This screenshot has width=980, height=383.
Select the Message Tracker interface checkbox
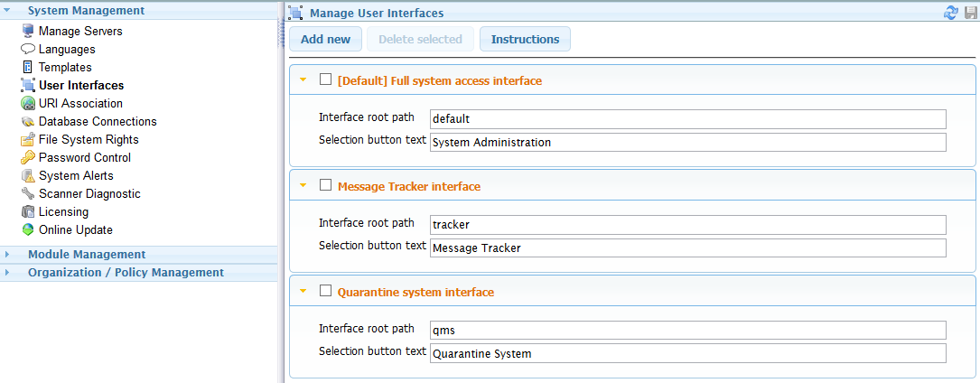click(x=326, y=185)
